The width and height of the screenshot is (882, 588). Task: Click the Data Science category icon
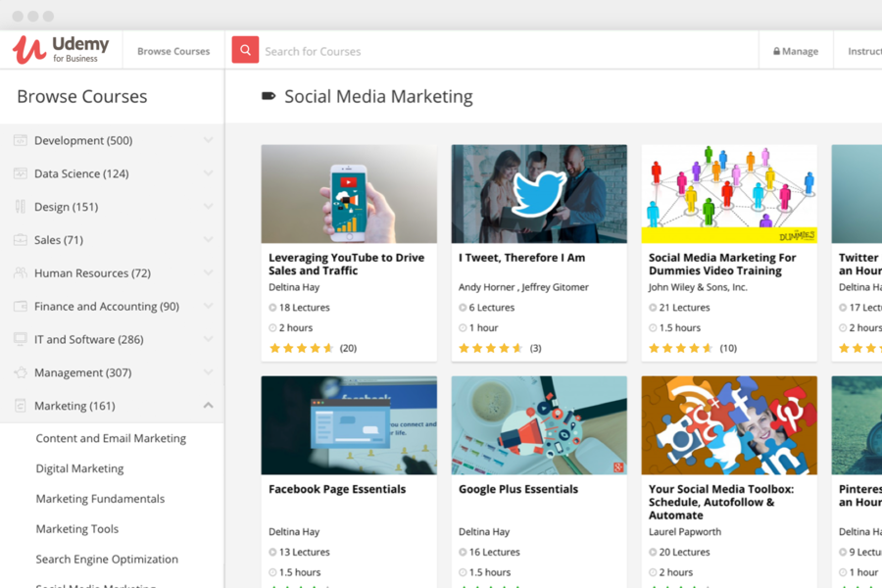pyautogui.click(x=21, y=173)
